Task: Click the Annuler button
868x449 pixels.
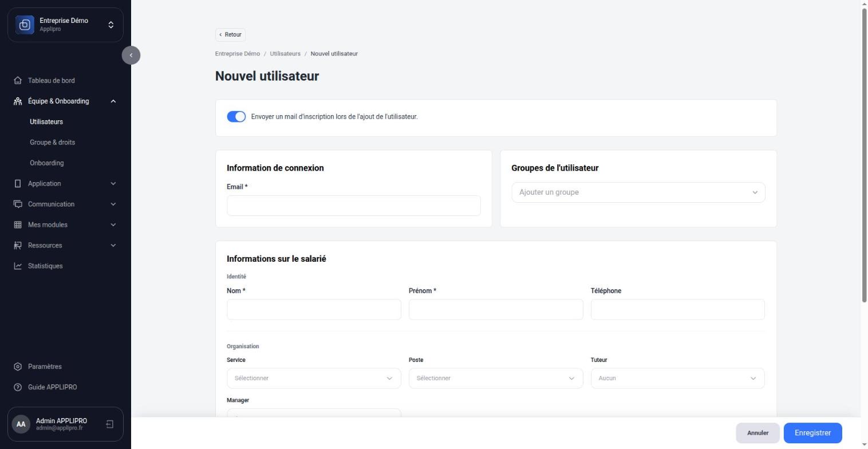Action: pyautogui.click(x=757, y=433)
